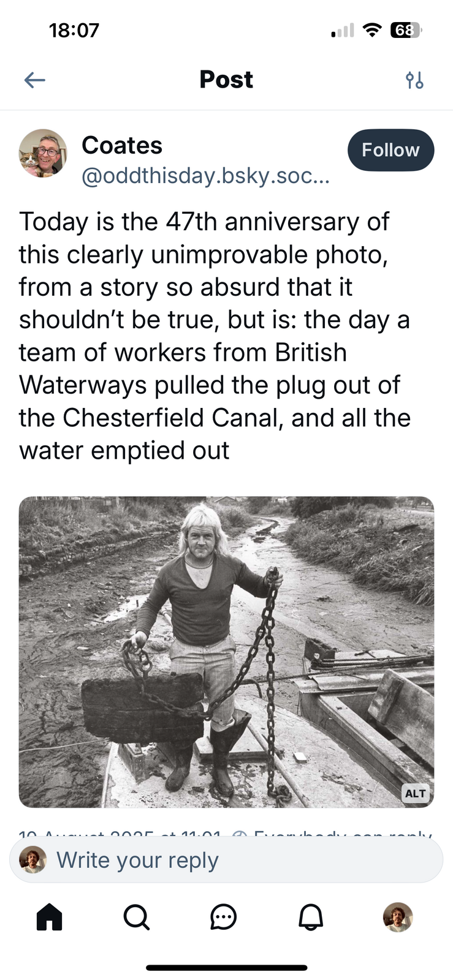This screenshot has height=980, width=453.
Task: Tap the Coates display name
Action: pos(122,146)
